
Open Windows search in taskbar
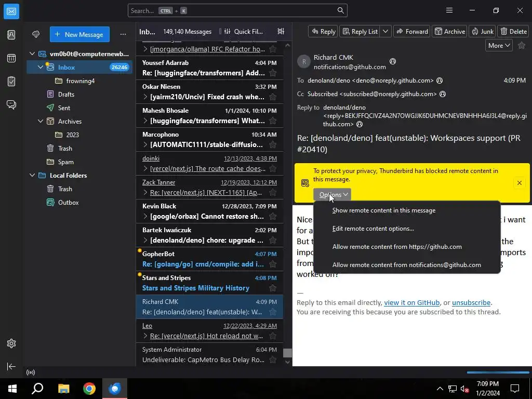click(37, 389)
